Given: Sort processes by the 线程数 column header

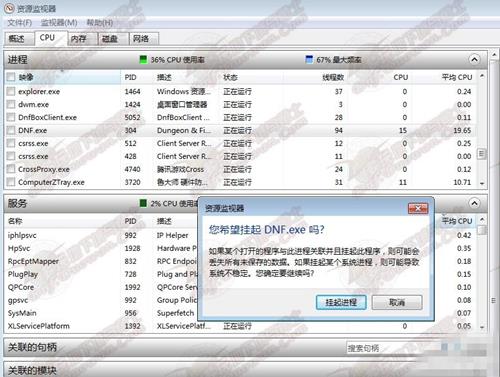Looking at the screenshot, I should [333, 77].
